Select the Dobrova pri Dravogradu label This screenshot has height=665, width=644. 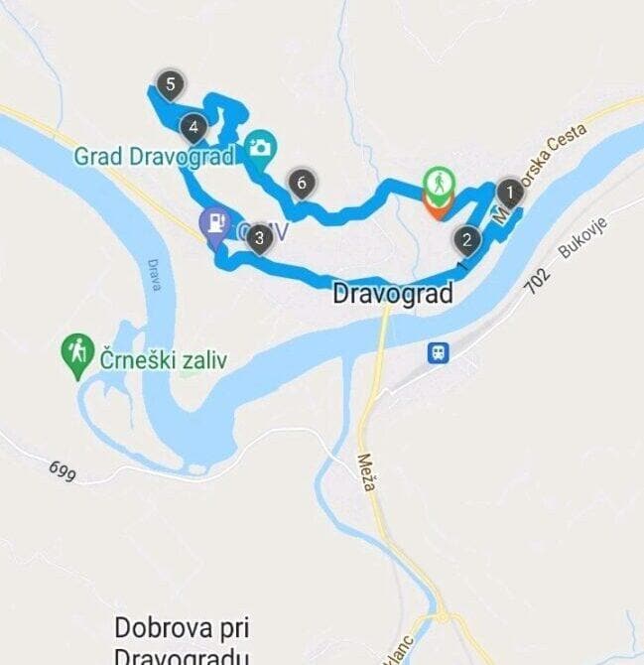(182, 640)
